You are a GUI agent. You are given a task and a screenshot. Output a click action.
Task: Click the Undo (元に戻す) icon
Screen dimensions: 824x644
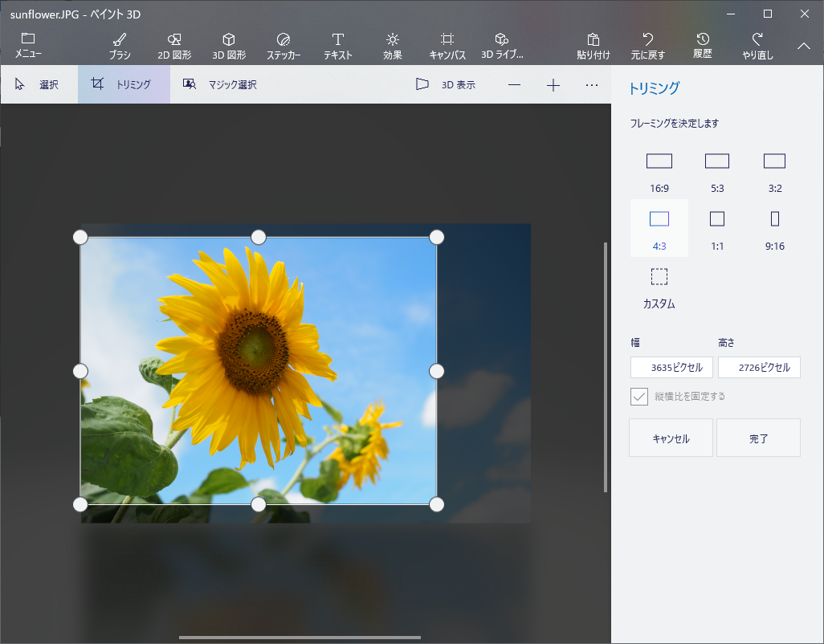click(x=647, y=46)
